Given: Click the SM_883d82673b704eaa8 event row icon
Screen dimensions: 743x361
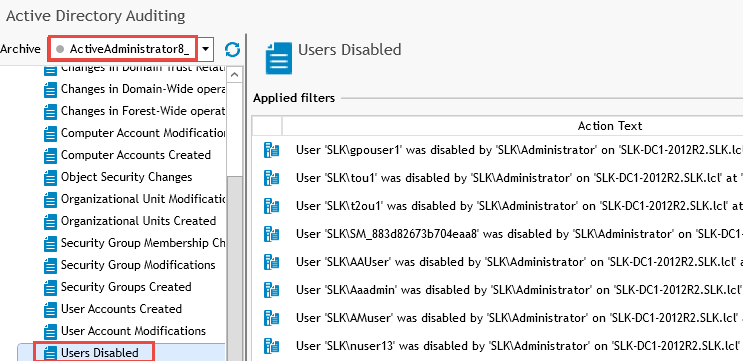Looking at the screenshot, I should (272, 234).
